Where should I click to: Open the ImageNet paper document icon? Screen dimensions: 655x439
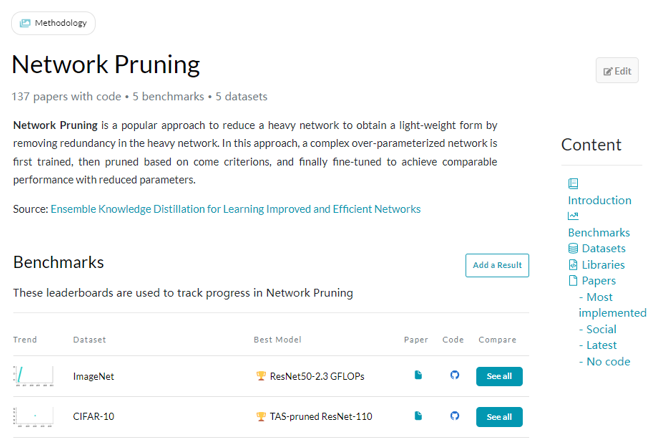418,376
